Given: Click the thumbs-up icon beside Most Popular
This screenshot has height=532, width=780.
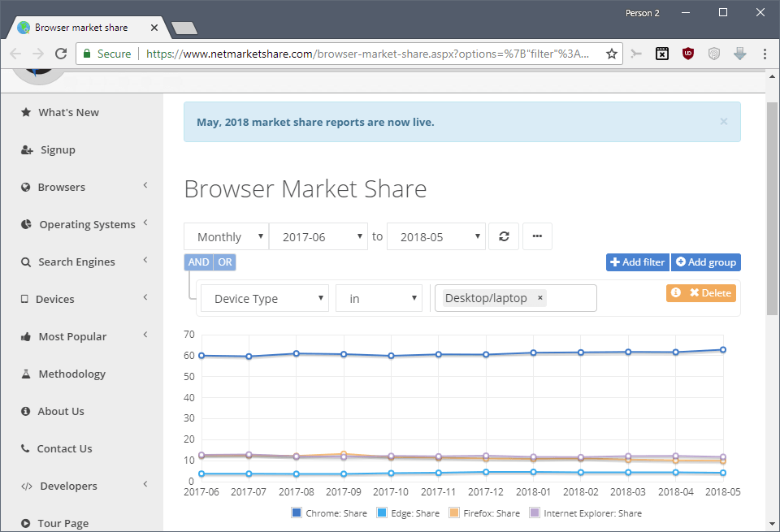Looking at the screenshot, I should pyautogui.click(x=26, y=336).
